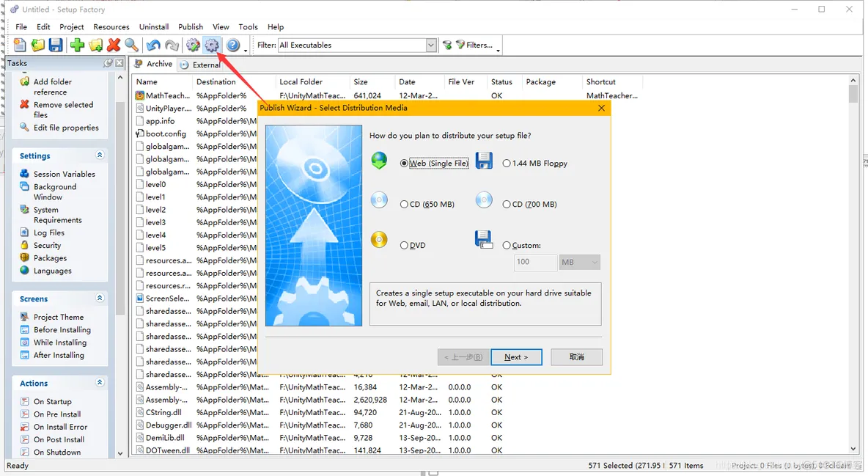Open the Project menu
This screenshot has width=868, height=476.
click(x=72, y=26)
